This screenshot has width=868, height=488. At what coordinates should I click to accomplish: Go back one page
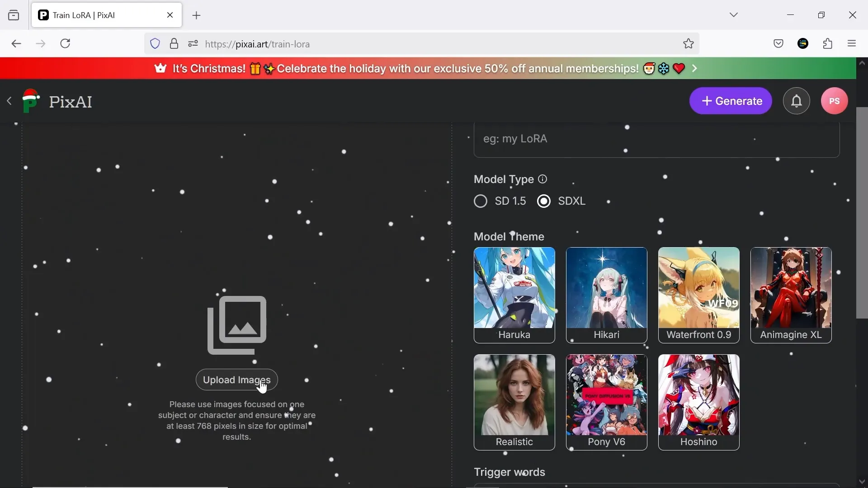click(x=17, y=44)
